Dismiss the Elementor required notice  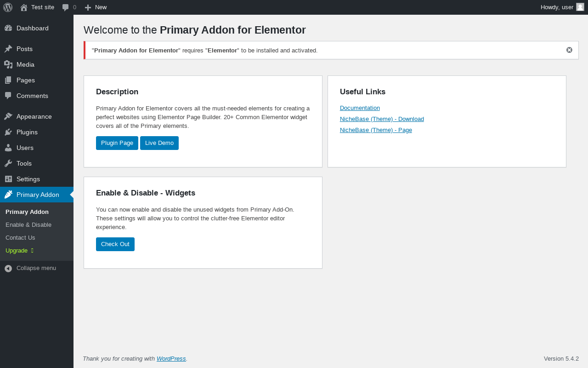pyautogui.click(x=569, y=50)
